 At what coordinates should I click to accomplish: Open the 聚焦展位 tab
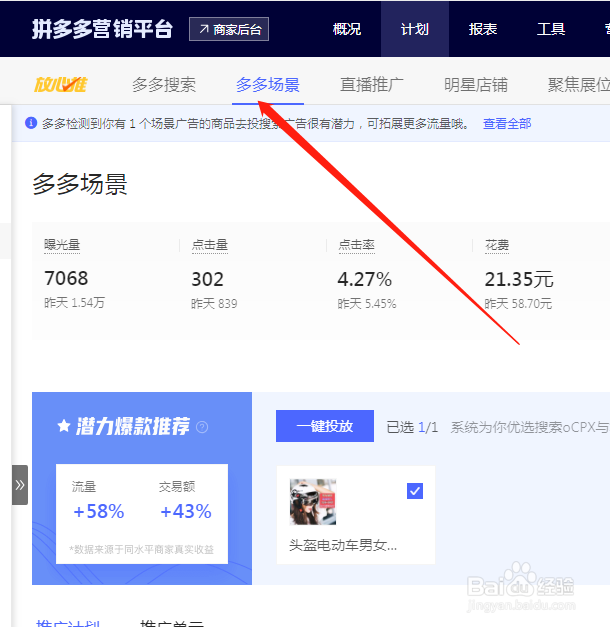click(579, 85)
